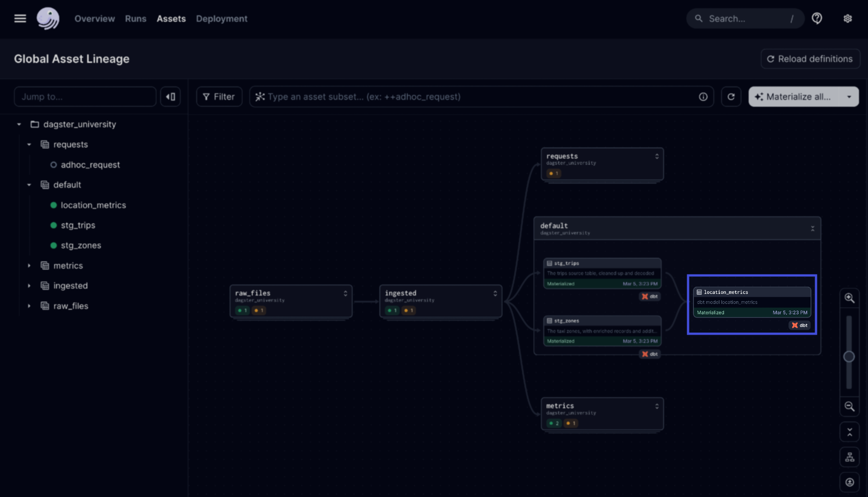This screenshot has height=497, width=868.
Task: Expand the ingested group node in graph
Action: 495,293
